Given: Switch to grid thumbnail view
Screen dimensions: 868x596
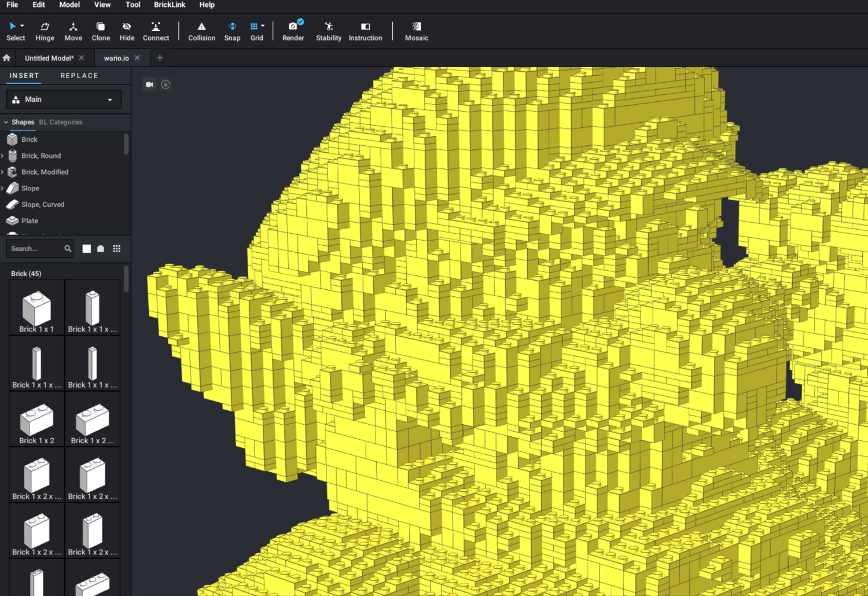Looking at the screenshot, I should [117, 249].
